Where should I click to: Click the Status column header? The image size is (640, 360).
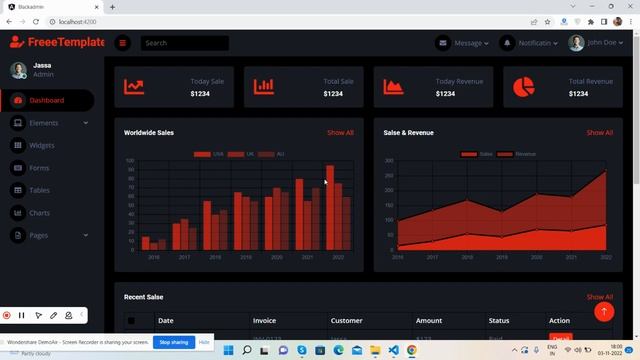point(499,321)
